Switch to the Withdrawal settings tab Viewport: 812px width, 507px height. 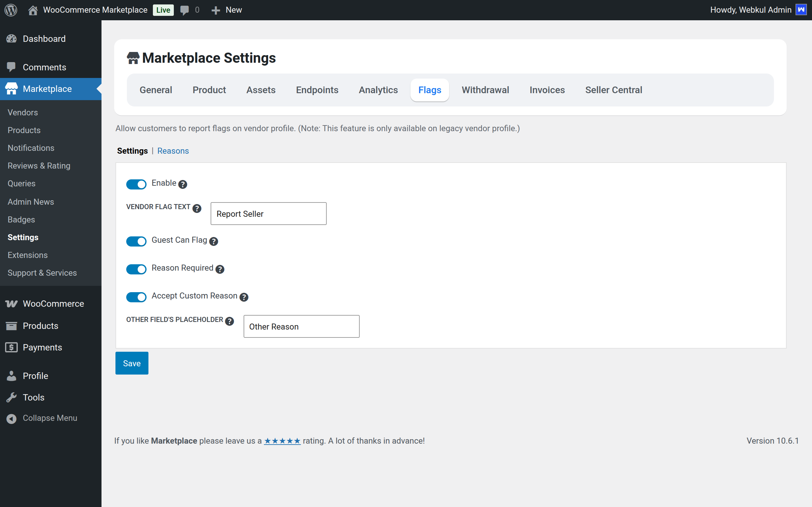click(485, 90)
